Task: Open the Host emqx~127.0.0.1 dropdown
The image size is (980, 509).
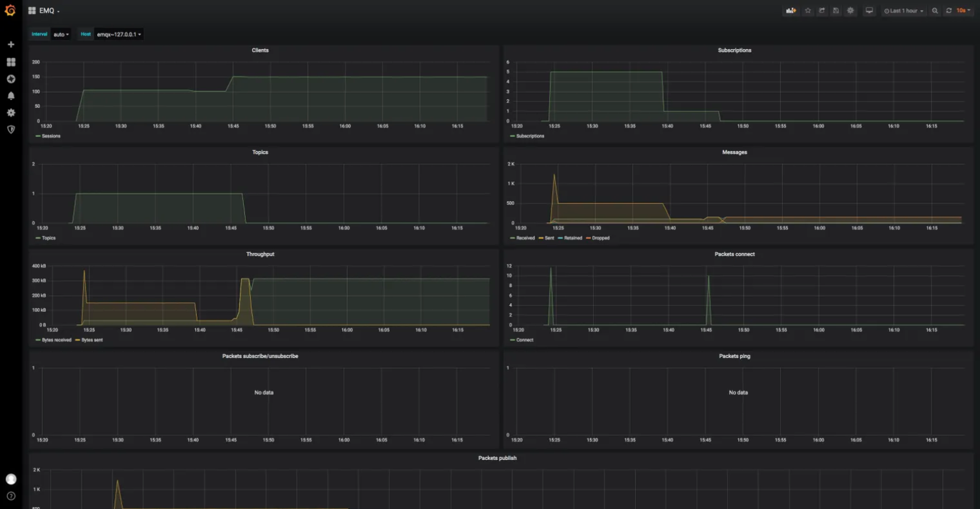Action: point(119,34)
